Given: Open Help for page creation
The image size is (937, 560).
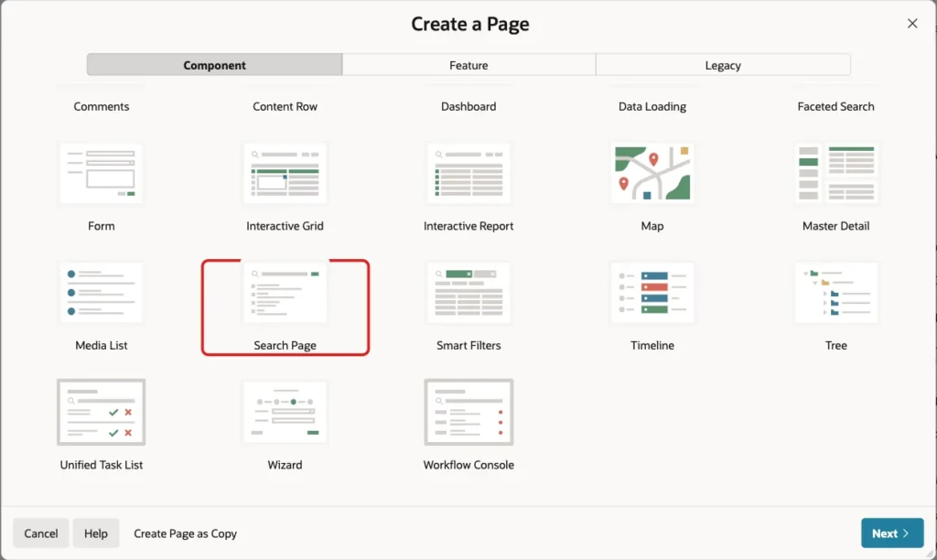Looking at the screenshot, I should (95, 533).
